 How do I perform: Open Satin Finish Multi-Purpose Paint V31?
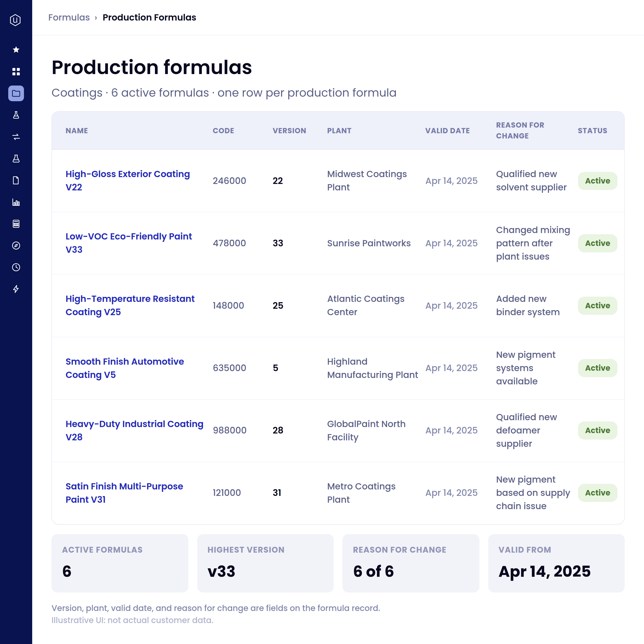click(x=124, y=493)
